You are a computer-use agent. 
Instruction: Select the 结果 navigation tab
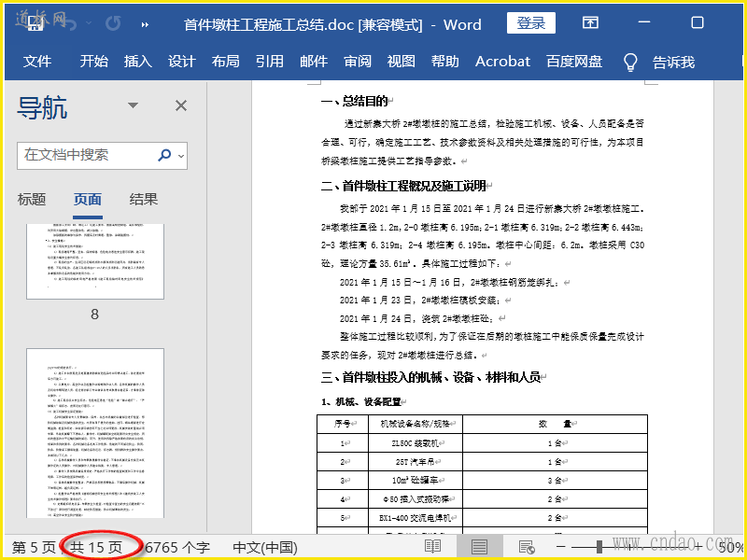coord(143,199)
